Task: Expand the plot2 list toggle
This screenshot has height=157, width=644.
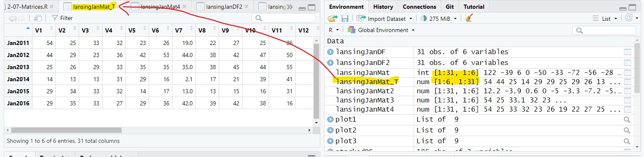Action: [331, 130]
